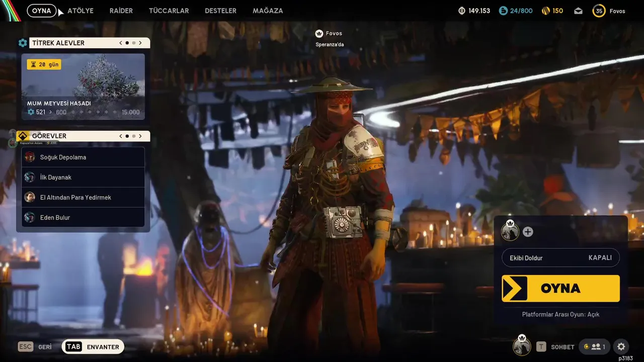644x362 pixels.
Task: Click the ENVANTER button
Action: (x=93, y=346)
